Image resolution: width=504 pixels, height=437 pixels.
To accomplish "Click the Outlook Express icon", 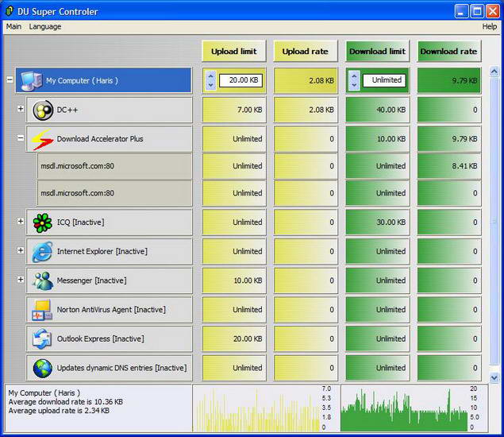I will [42, 339].
